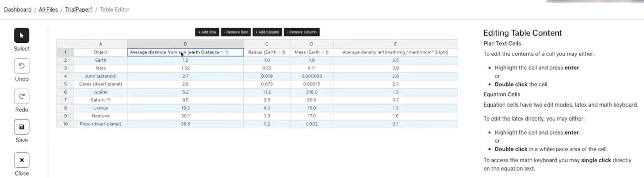Save the table with the floppy disk icon
Screen dimensions: 644x178
point(22,127)
